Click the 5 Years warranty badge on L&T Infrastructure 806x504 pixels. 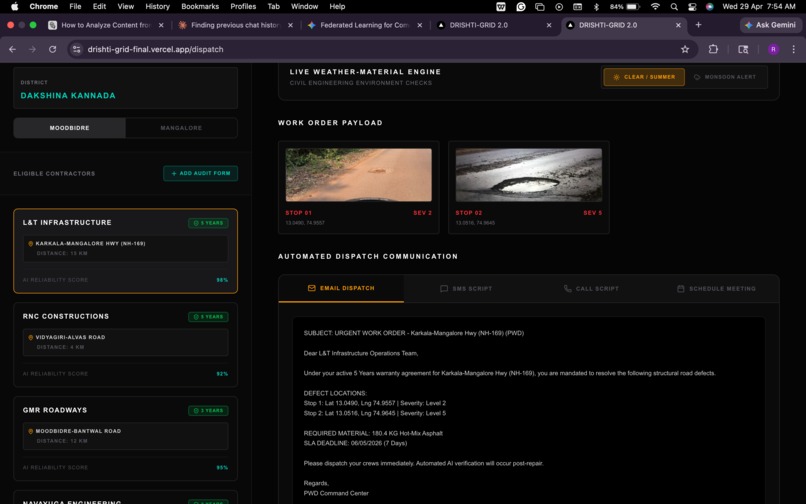tap(208, 223)
